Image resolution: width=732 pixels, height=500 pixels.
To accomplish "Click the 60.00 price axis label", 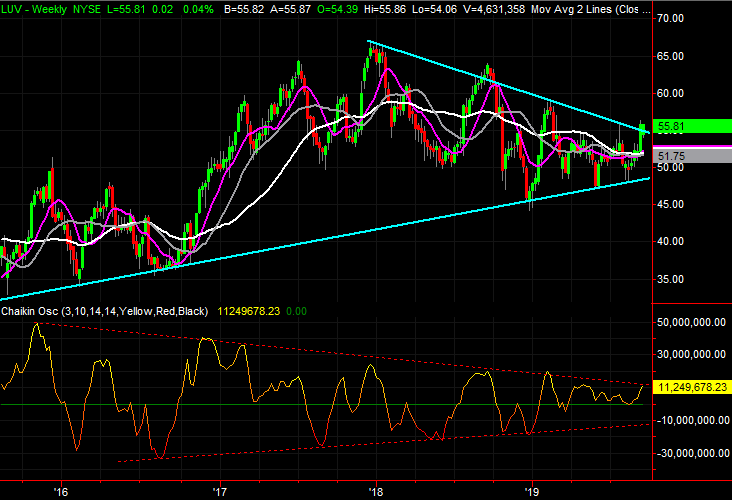I will click(670, 93).
